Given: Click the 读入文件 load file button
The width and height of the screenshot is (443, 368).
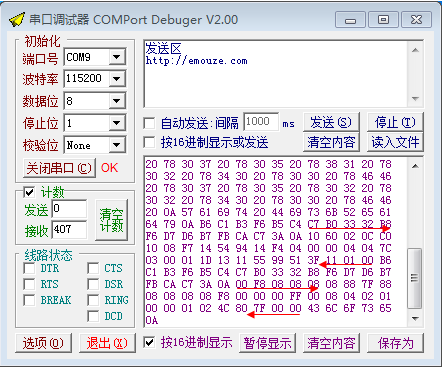Looking at the screenshot, I should point(395,142).
